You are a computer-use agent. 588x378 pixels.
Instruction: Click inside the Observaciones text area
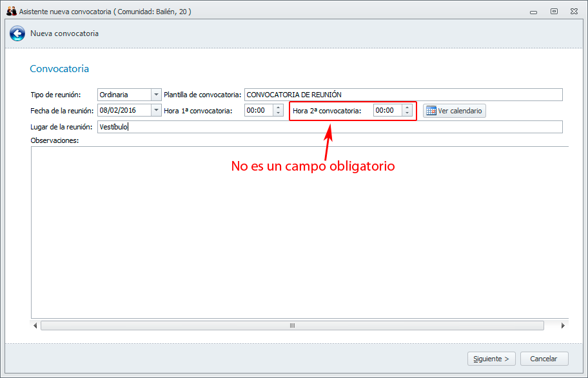pyautogui.click(x=300, y=232)
